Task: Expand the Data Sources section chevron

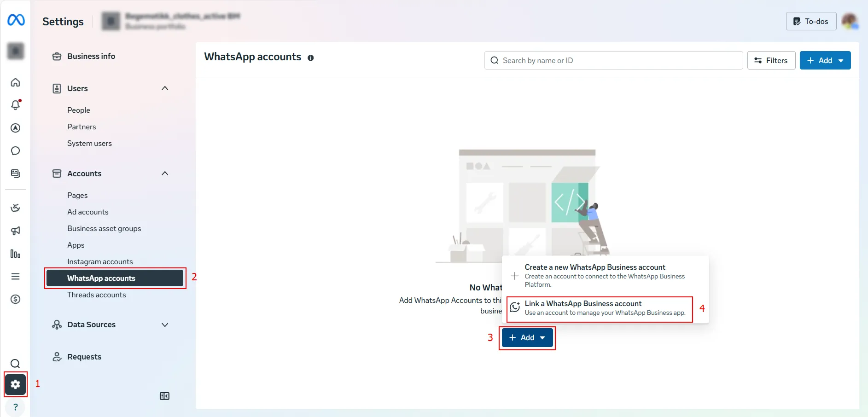Action: pos(165,325)
